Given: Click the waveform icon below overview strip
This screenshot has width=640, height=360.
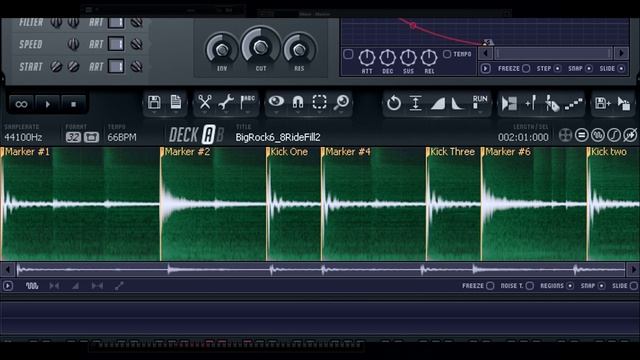Looking at the screenshot, I should (x=32, y=286).
